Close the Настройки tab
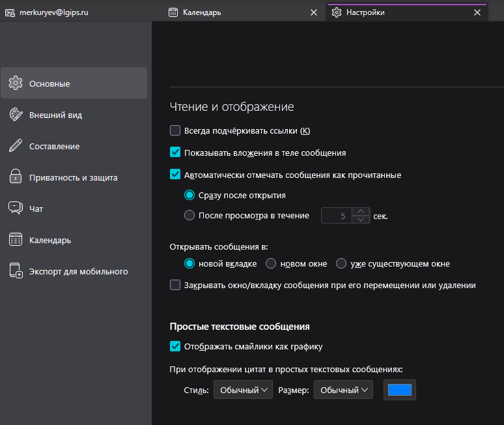Viewport: 504px width, 425px height. pos(477,12)
